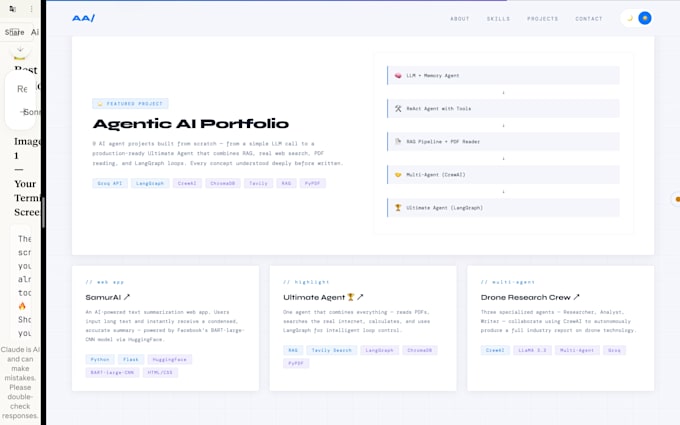680x425 pixels.
Task: Click the ChromaDB tag on Ultimate Agent card
Action: (420, 350)
